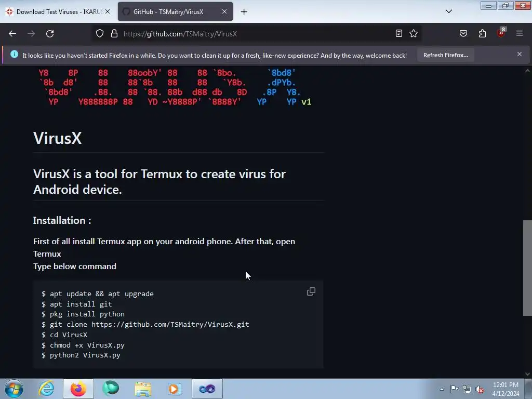The image size is (532, 399).
Task: Toggle reader view icon in address bar
Action: 399,33
